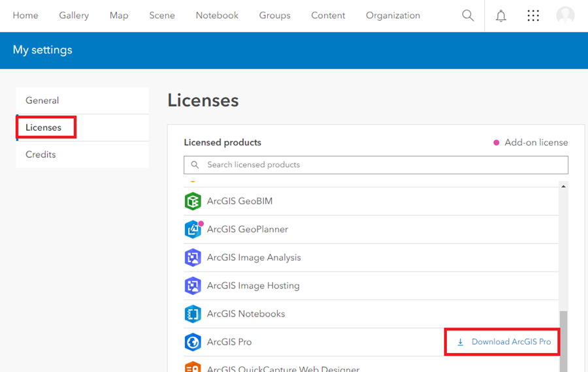588x372 pixels.
Task: Click the ArcGIS Pro product icon
Action: pyautogui.click(x=193, y=342)
